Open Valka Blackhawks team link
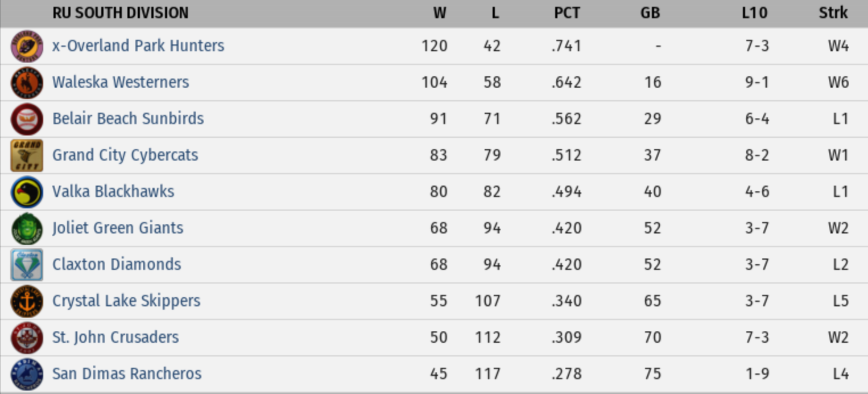This screenshot has width=868, height=394. [x=113, y=191]
